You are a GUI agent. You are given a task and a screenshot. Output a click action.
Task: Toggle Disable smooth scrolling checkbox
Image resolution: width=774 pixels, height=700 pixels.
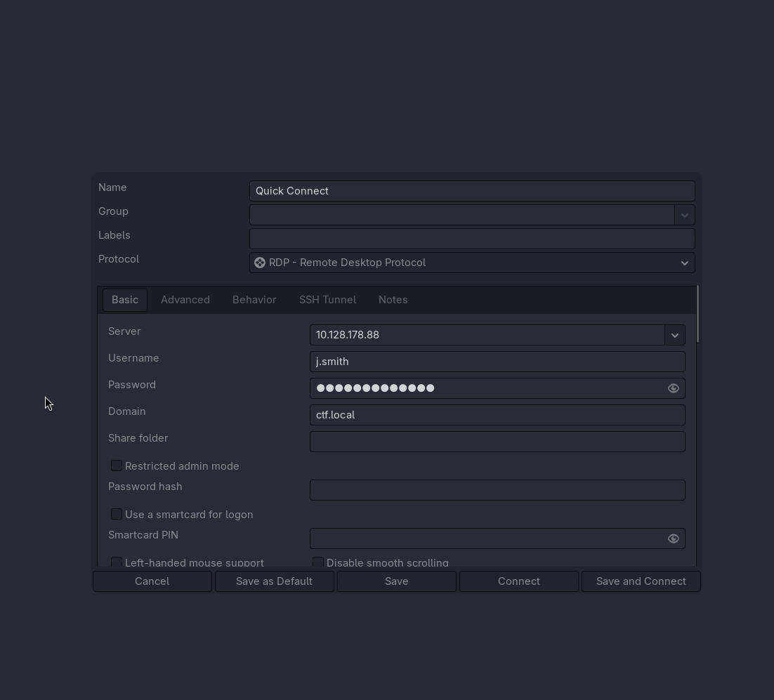(x=318, y=562)
